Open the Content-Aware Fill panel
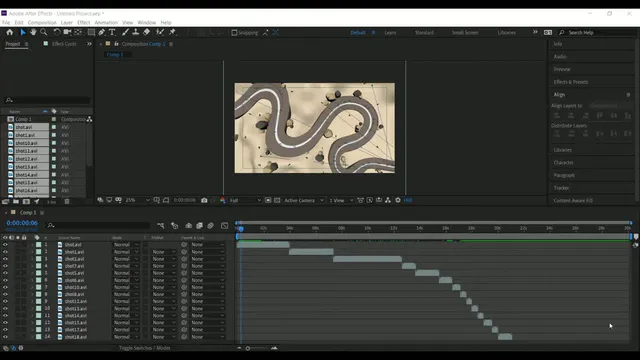 [573, 200]
